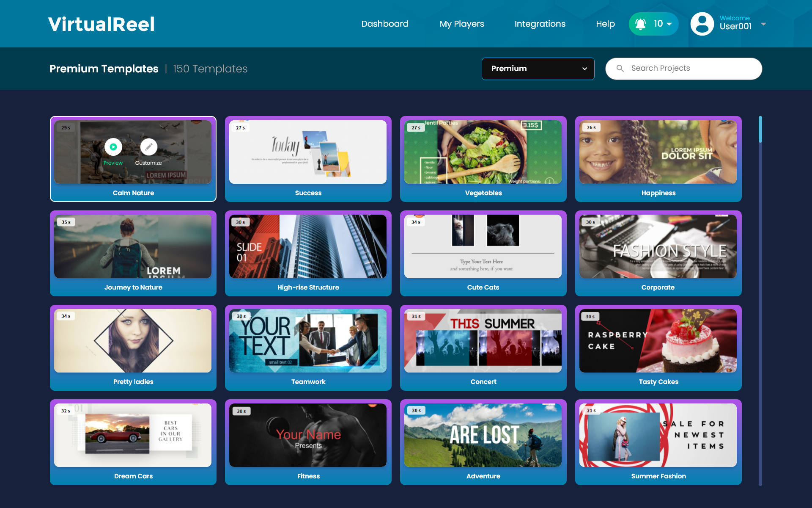
Task: Click the Welcome User001 text
Action: pyautogui.click(x=735, y=23)
